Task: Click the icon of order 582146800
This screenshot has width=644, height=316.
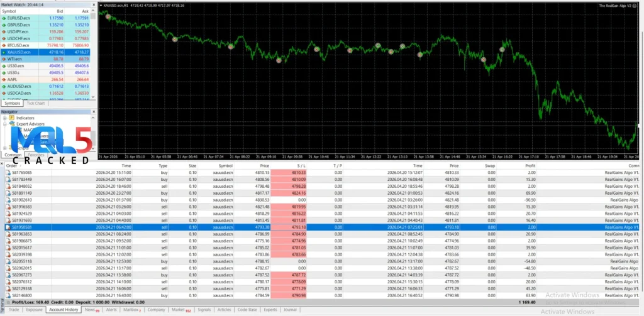Action: click(8, 295)
